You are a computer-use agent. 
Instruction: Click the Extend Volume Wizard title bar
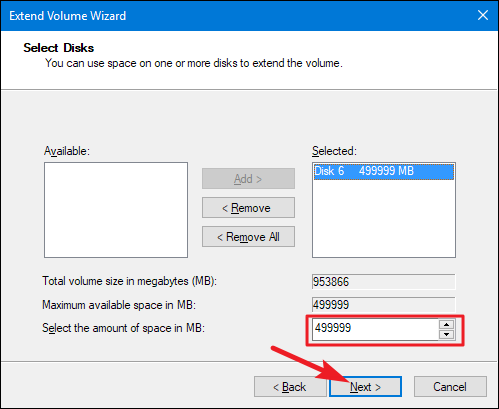pyautogui.click(x=233, y=16)
